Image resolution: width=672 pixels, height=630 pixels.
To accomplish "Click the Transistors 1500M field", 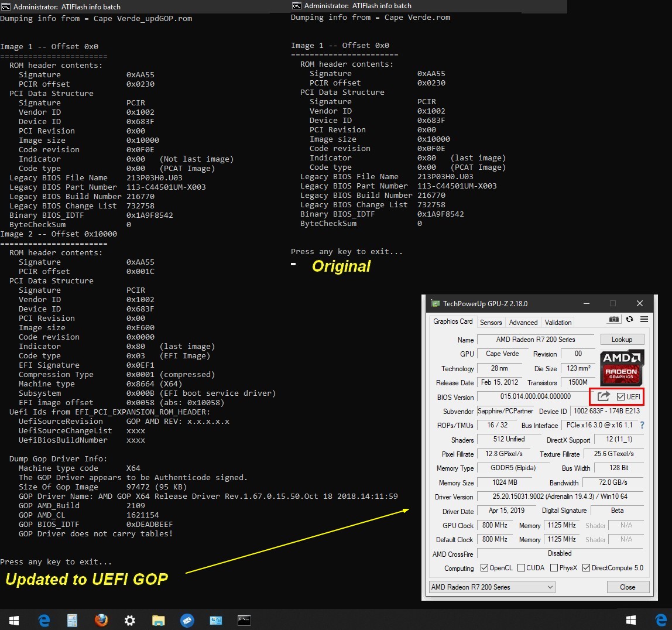I will click(x=578, y=382).
